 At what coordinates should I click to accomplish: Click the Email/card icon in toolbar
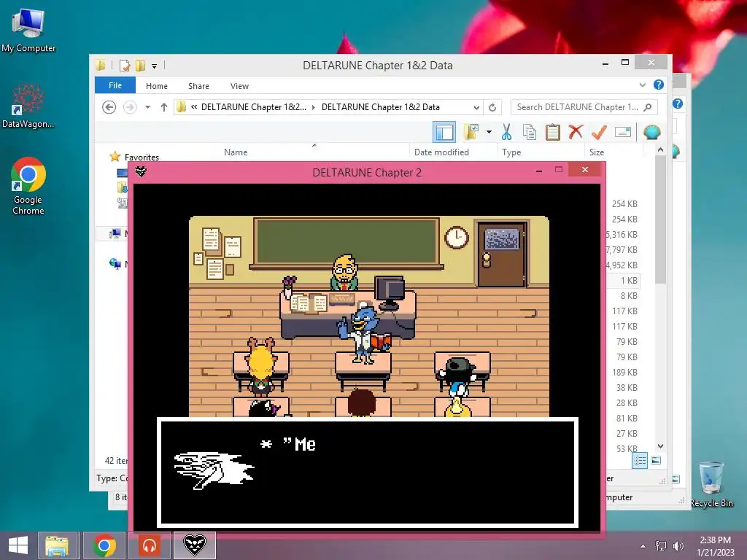point(623,132)
